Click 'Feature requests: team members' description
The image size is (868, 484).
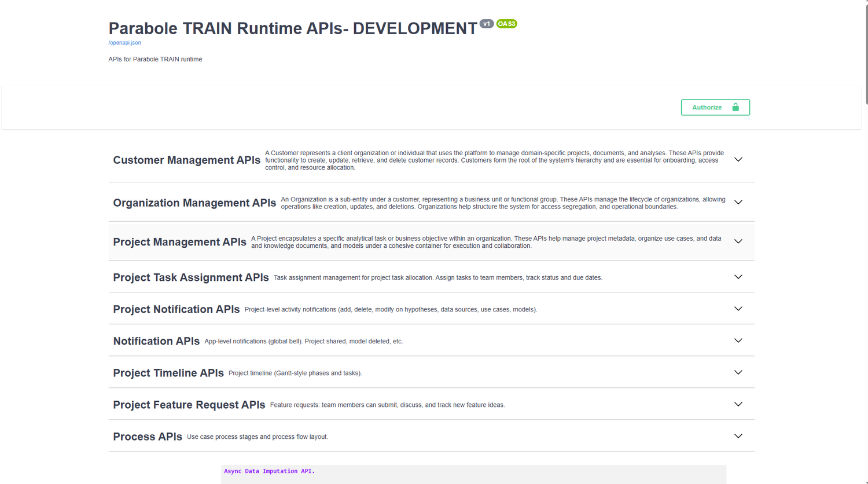click(x=387, y=405)
